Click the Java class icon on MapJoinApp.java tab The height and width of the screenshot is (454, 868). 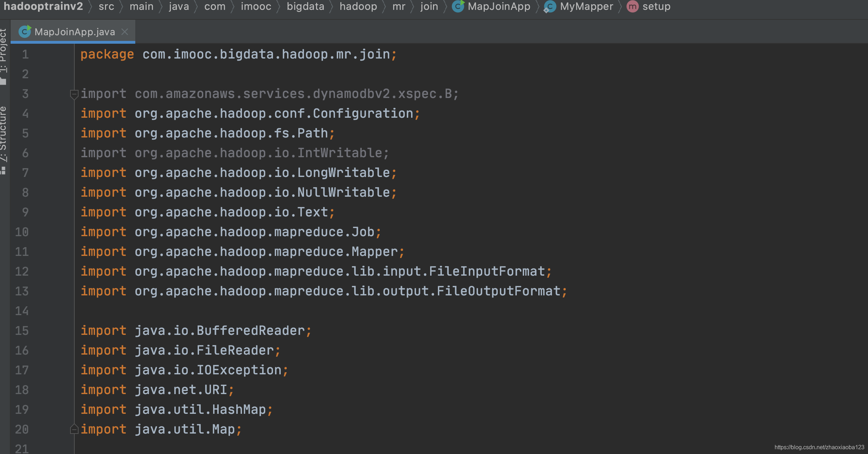(25, 32)
